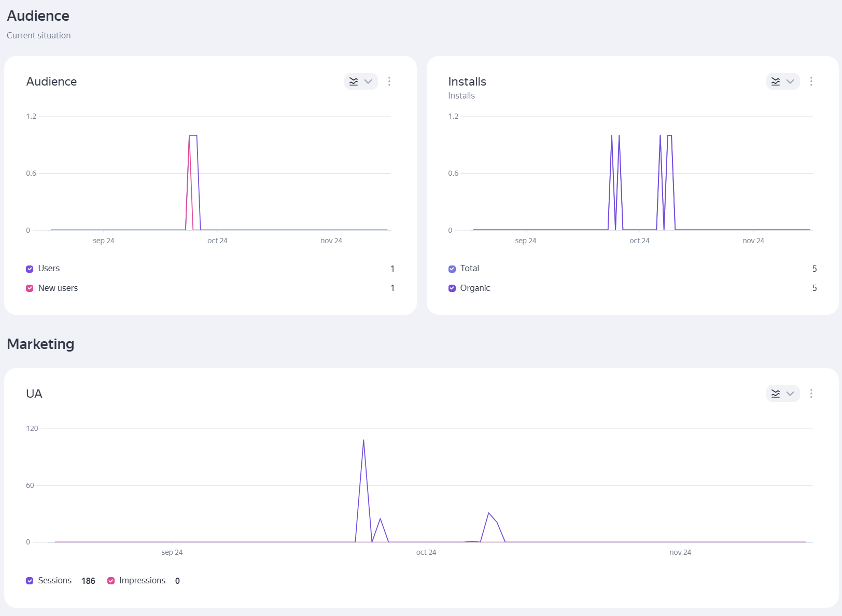Select the Marketing section heading
The width and height of the screenshot is (842, 616).
pos(40,344)
